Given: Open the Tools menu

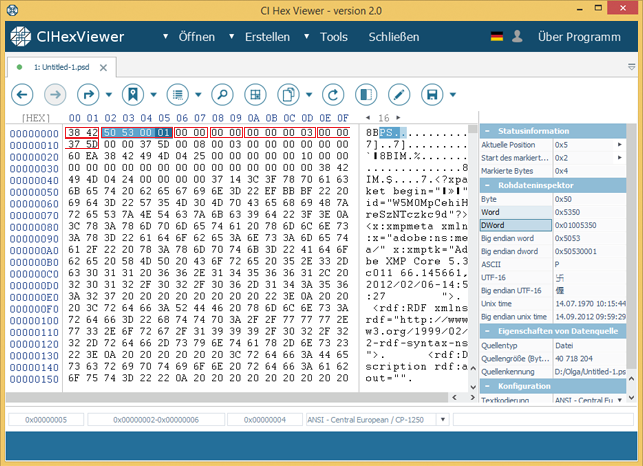Looking at the screenshot, I should coord(334,37).
